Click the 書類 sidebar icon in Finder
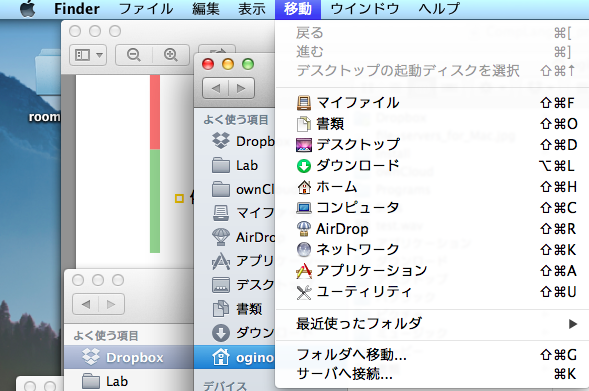Viewport: 589px width, 391px height. pyautogui.click(x=221, y=309)
